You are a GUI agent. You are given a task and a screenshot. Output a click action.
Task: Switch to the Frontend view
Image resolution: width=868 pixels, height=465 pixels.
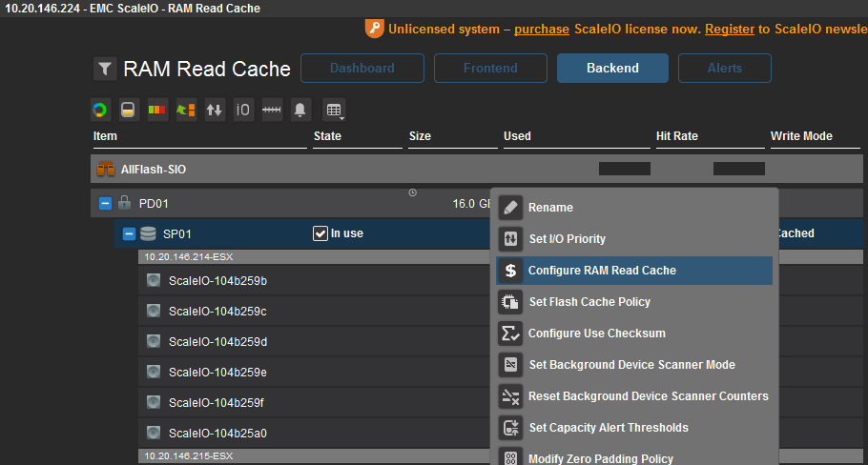click(490, 68)
